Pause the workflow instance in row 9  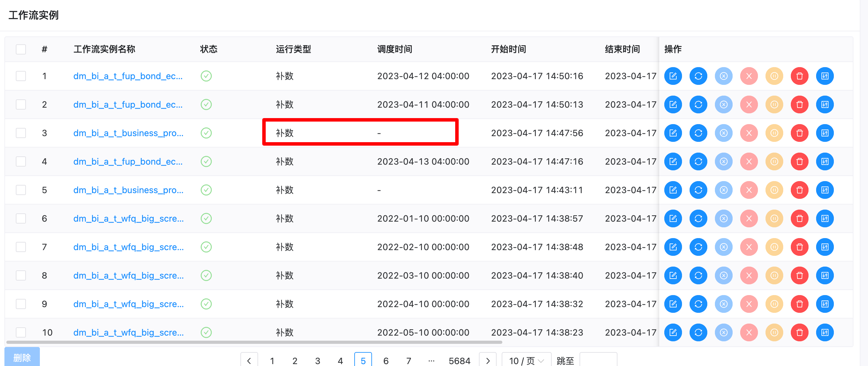pos(774,304)
